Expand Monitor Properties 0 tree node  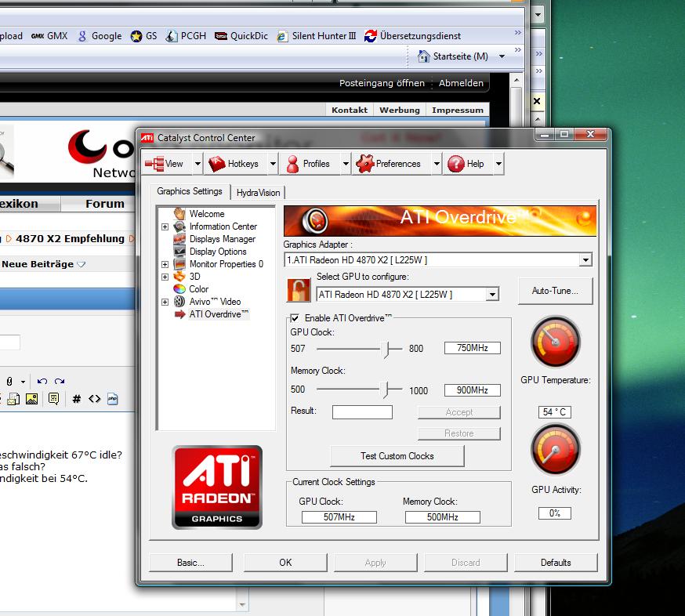tap(165, 264)
